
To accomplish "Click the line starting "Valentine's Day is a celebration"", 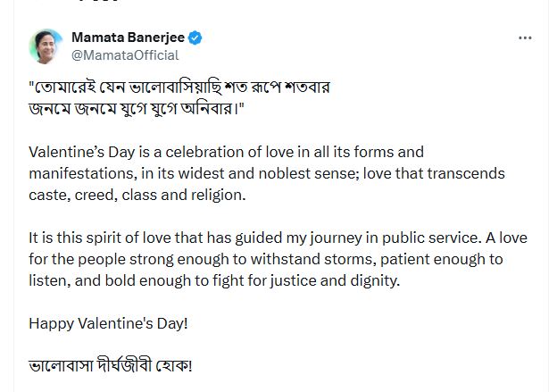I will (226, 152).
